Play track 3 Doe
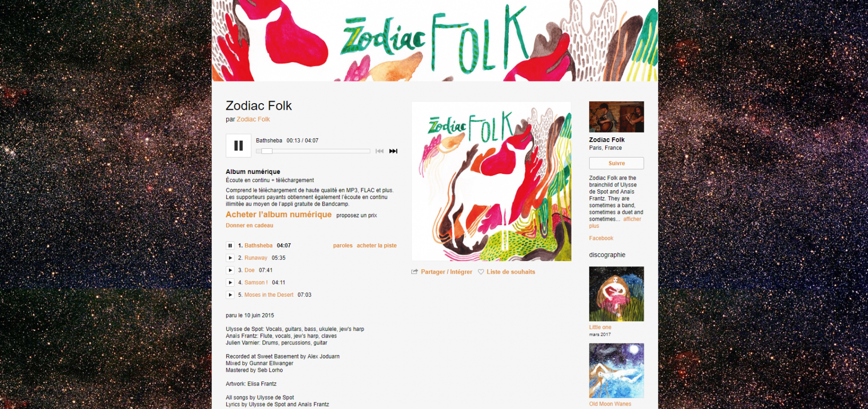The image size is (868, 409). click(231, 270)
